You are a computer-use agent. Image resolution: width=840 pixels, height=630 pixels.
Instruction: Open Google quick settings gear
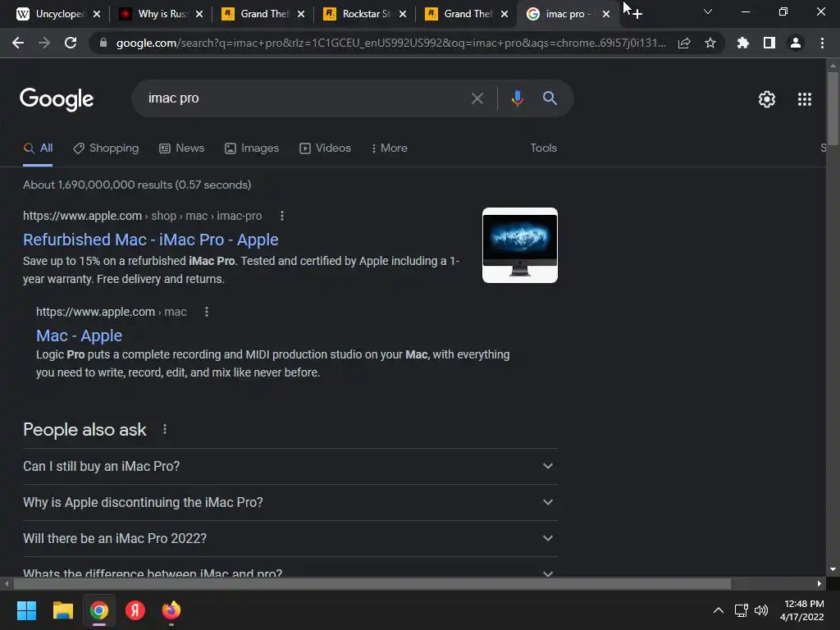pos(767,99)
